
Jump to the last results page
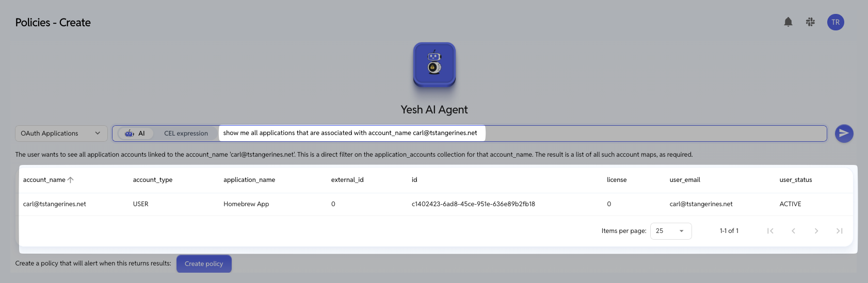840,231
